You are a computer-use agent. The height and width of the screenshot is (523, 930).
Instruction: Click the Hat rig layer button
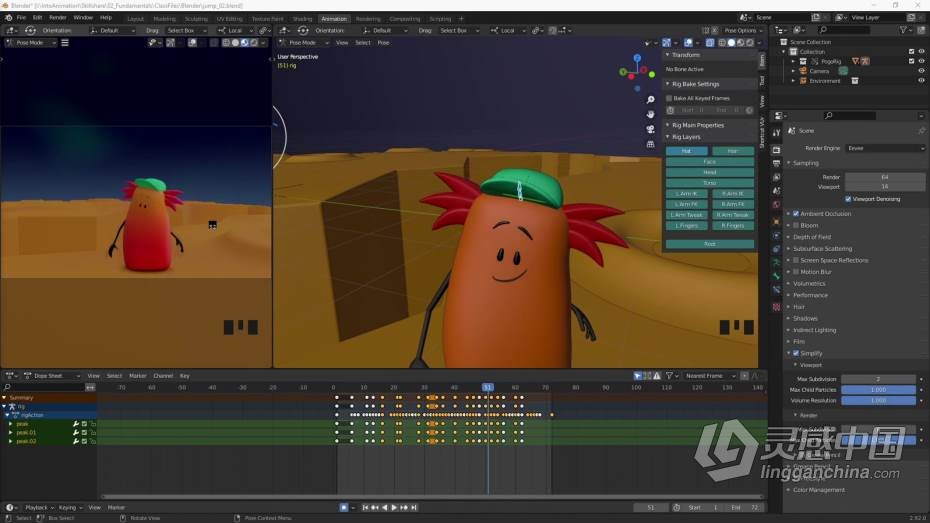coord(687,151)
